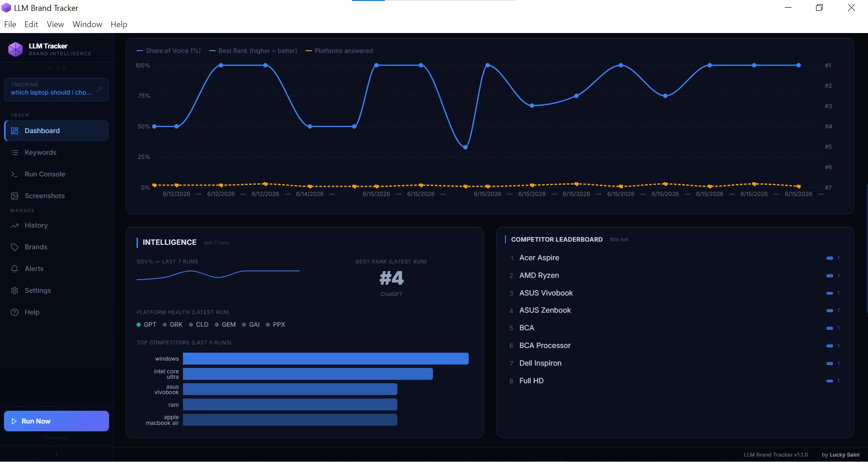Click the Brands tag icon
The height and width of the screenshot is (462, 868).
point(14,247)
